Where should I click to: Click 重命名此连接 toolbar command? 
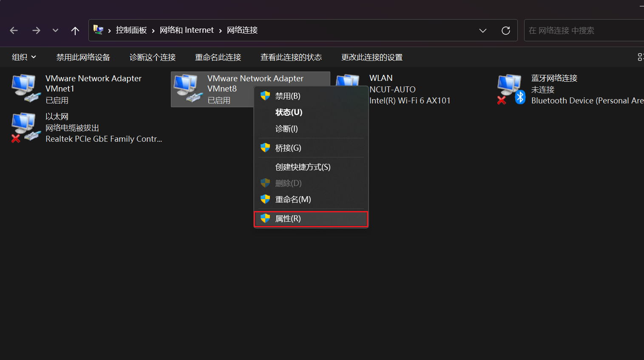tap(218, 57)
